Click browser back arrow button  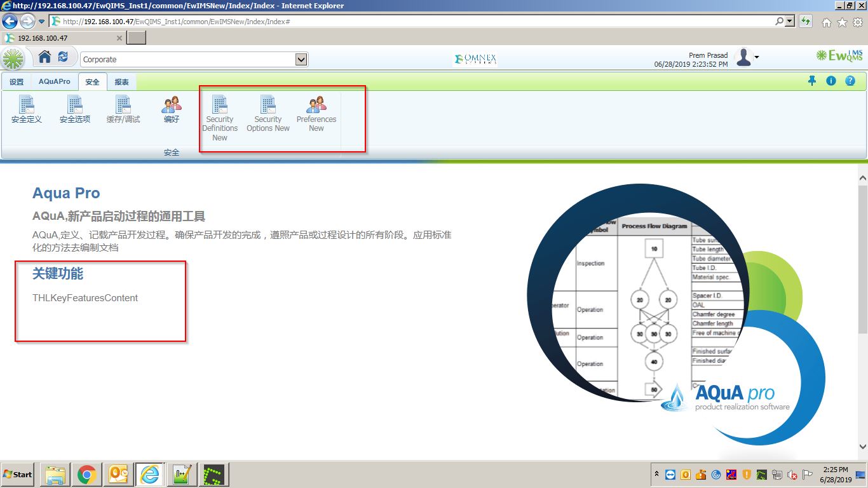point(10,21)
